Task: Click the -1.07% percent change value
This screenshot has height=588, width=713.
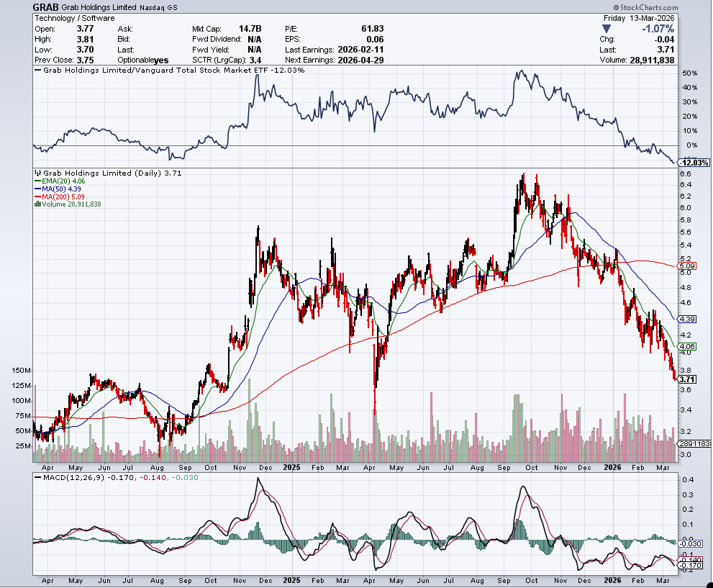Action: click(x=658, y=29)
